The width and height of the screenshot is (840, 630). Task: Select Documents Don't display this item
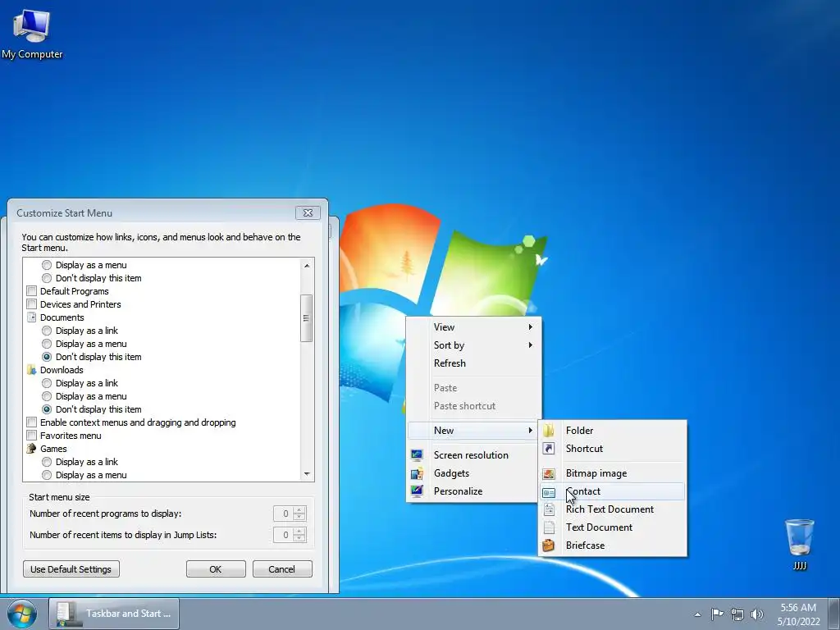47,357
